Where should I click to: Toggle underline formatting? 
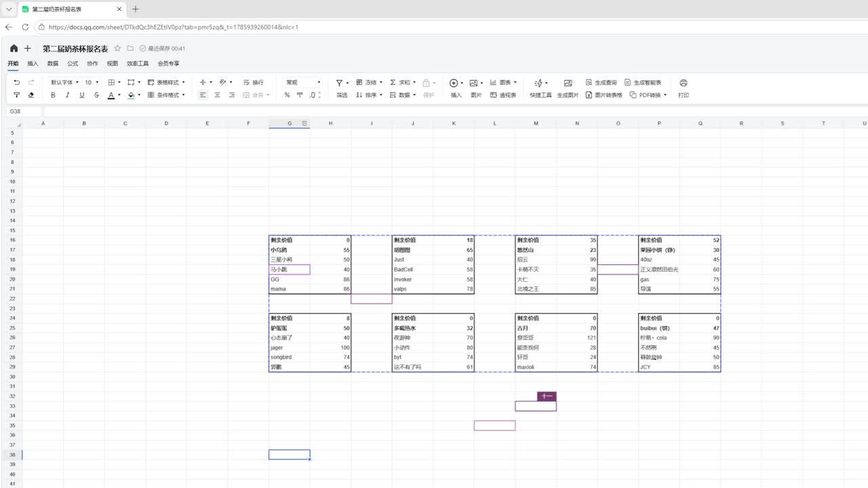click(x=82, y=96)
